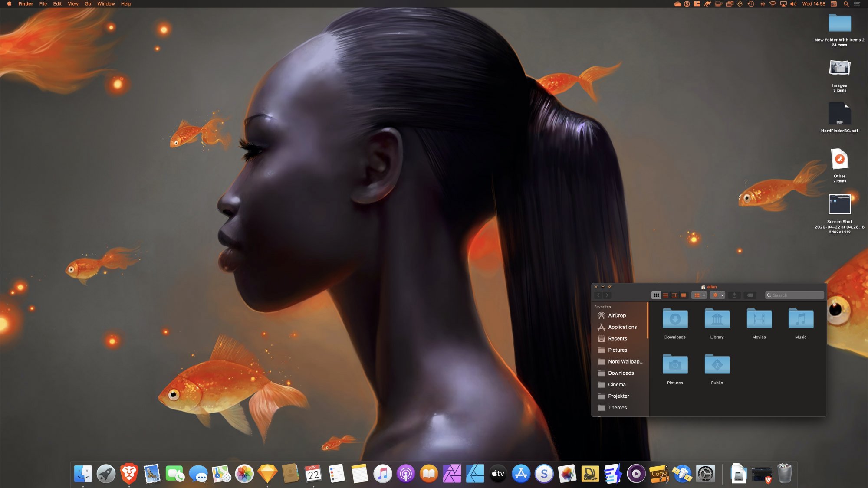Select Pictures in the Finder sidebar

[x=621, y=350]
